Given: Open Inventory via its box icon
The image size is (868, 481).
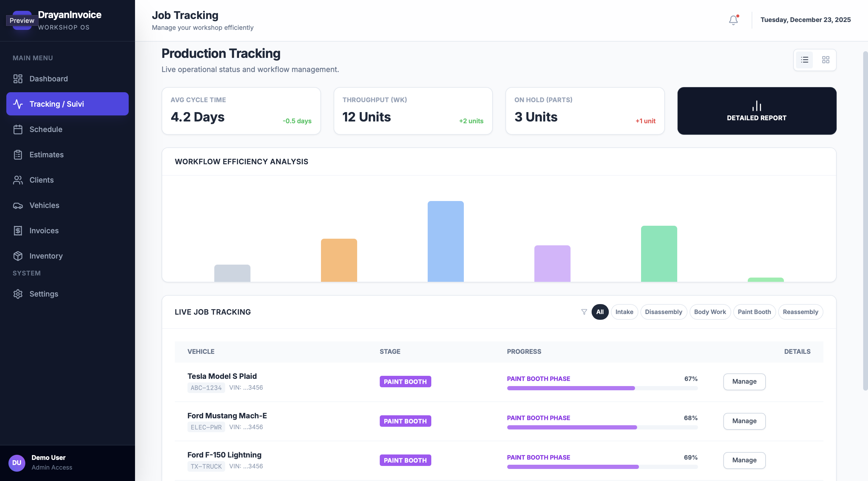Looking at the screenshot, I should click(x=18, y=256).
